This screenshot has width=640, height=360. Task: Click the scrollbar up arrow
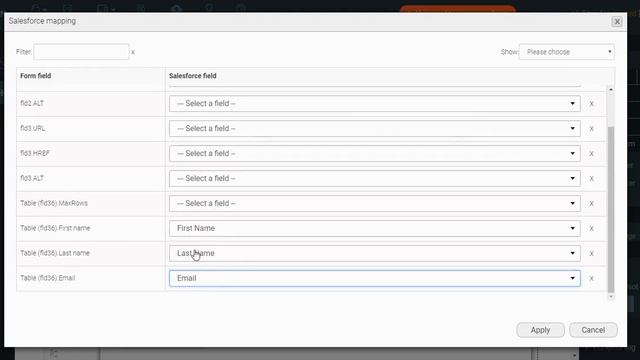[x=611, y=89]
